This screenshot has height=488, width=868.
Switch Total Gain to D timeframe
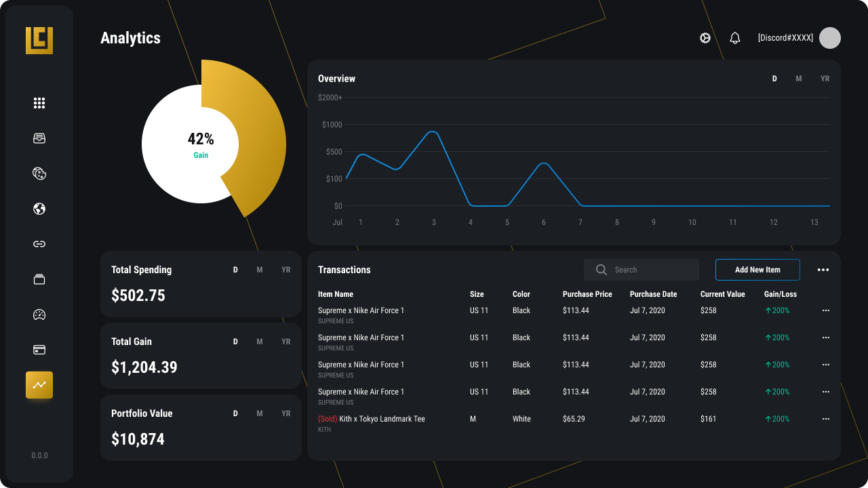coord(235,342)
